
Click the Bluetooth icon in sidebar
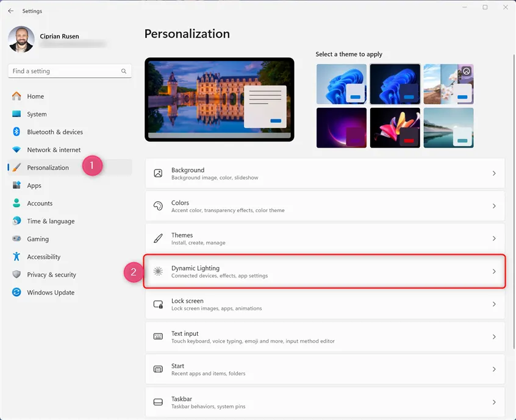[x=16, y=132]
